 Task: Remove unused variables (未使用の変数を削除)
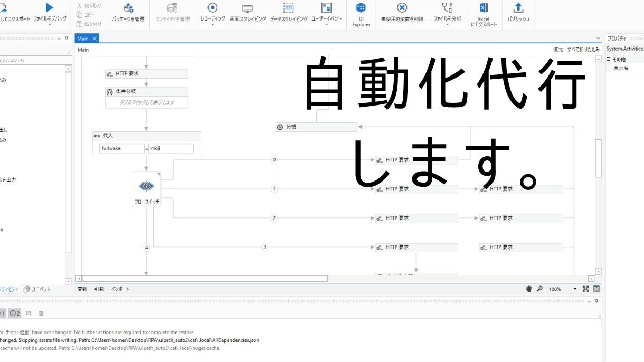click(402, 13)
